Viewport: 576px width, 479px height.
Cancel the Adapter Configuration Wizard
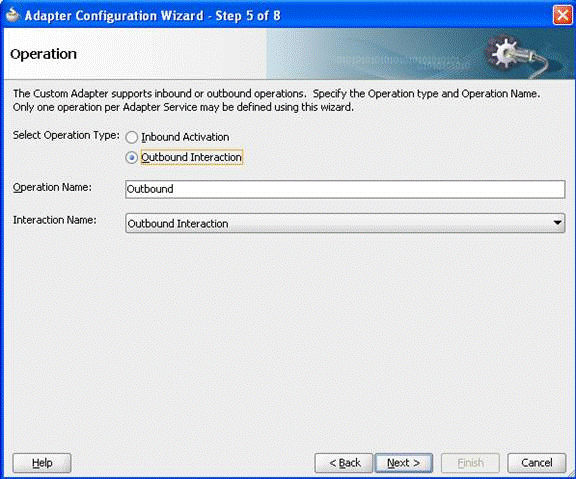536,463
